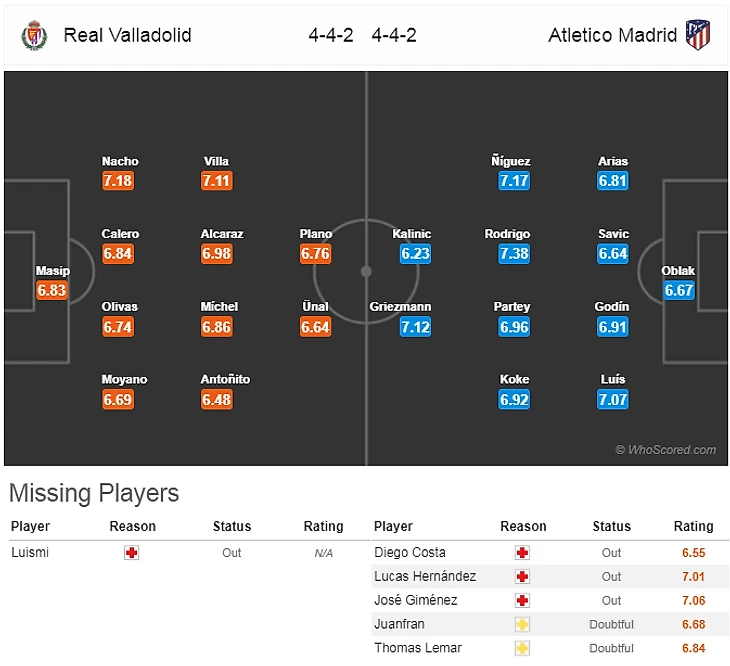Click José Giménez's red cross injury icon
Viewport: 730px width, 666px height.
tap(522, 601)
